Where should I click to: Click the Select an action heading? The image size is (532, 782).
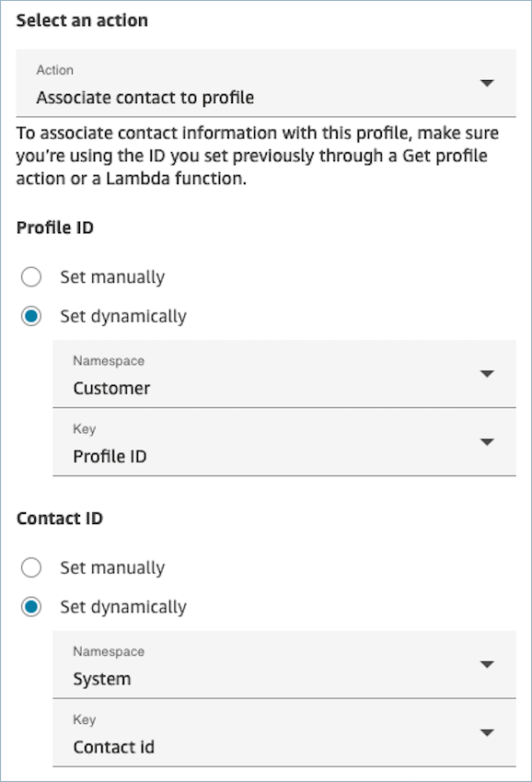click(82, 20)
